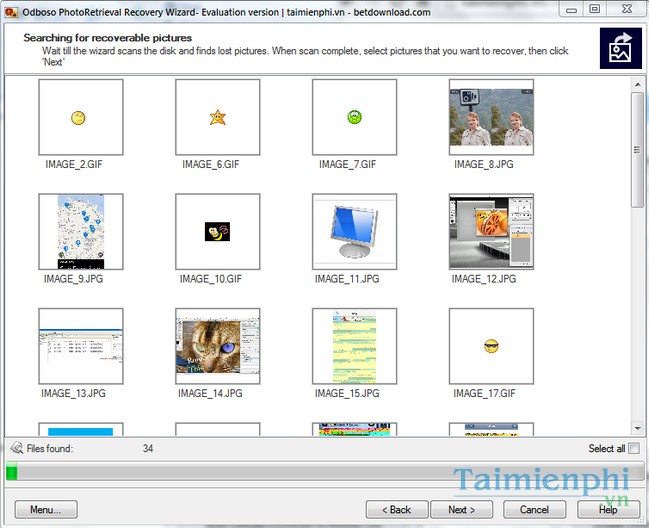This screenshot has height=528, width=649.
Task: Select the computer monitor icon IMAGE_11.JPG
Action: click(x=354, y=232)
